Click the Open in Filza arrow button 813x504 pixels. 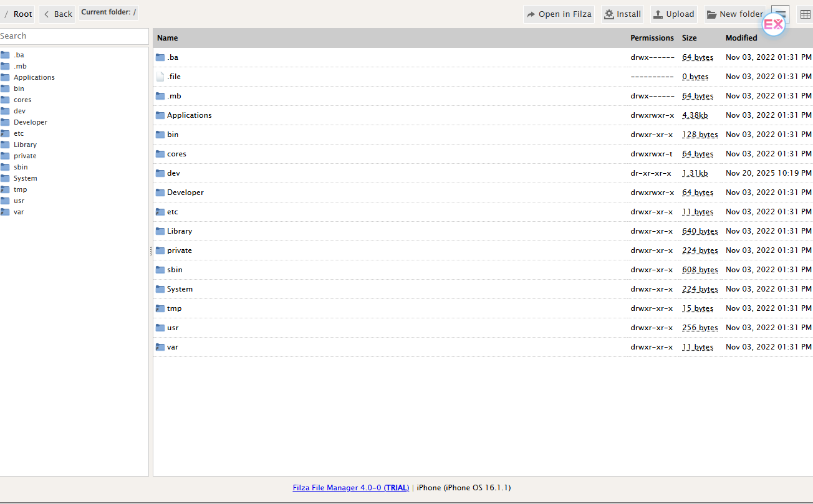coord(559,14)
